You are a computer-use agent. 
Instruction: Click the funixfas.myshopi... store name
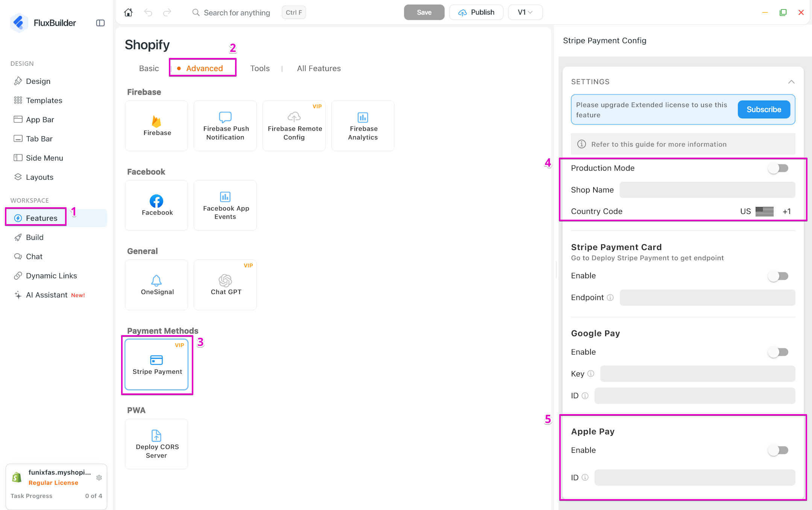(60, 472)
